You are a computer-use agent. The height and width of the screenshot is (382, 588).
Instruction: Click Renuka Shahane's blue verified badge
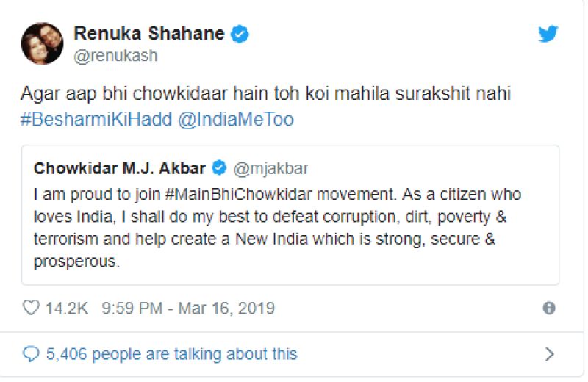pyautogui.click(x=240, y=33)
